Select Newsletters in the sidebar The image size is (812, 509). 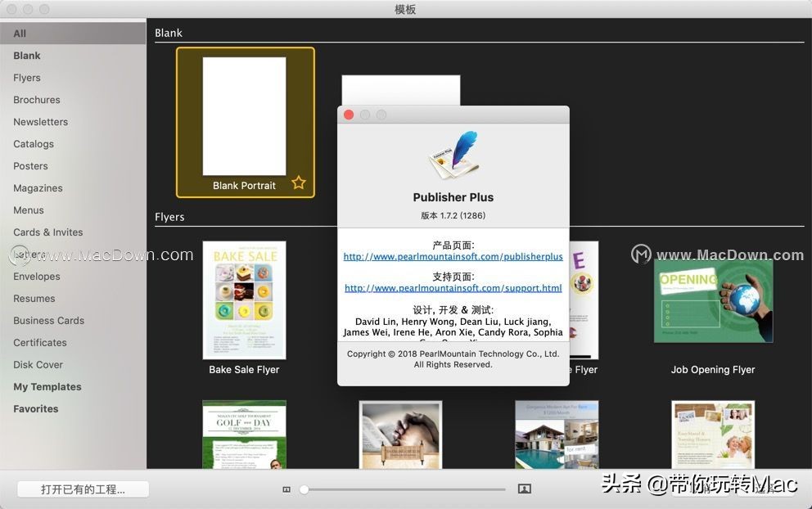40,121
